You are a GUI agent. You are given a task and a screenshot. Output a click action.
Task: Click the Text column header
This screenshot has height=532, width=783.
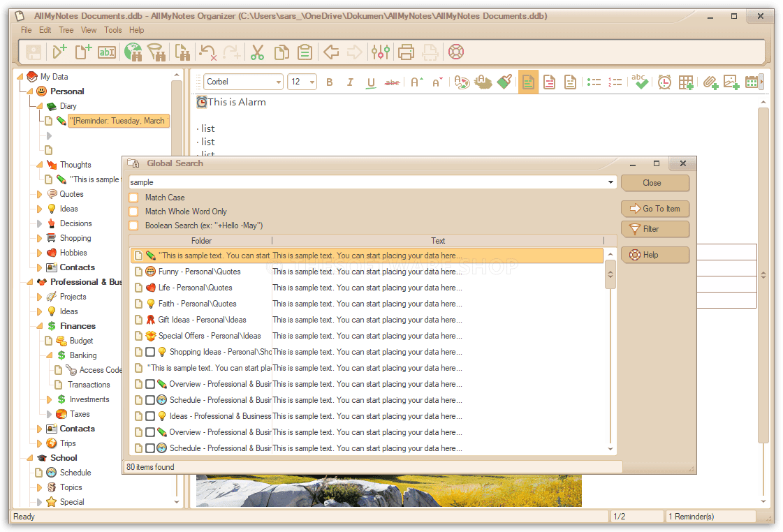pos(438,241)
